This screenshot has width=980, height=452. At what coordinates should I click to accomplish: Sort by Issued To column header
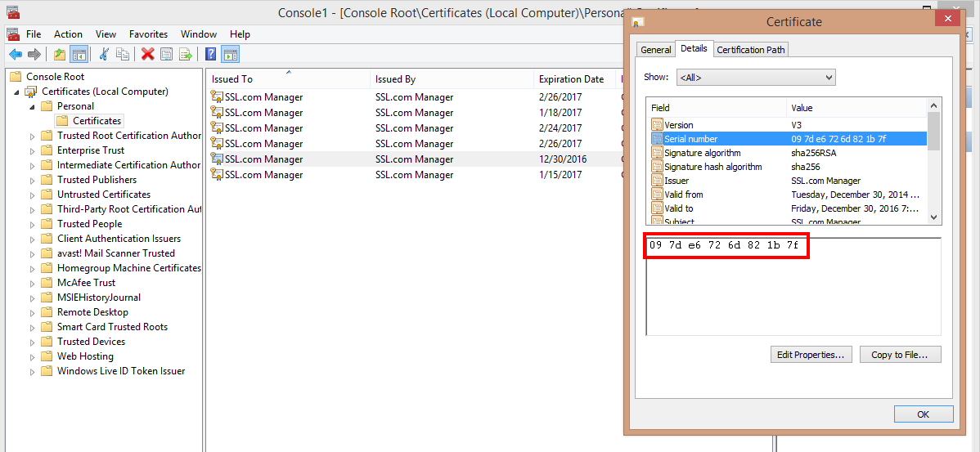coord(288,79)
